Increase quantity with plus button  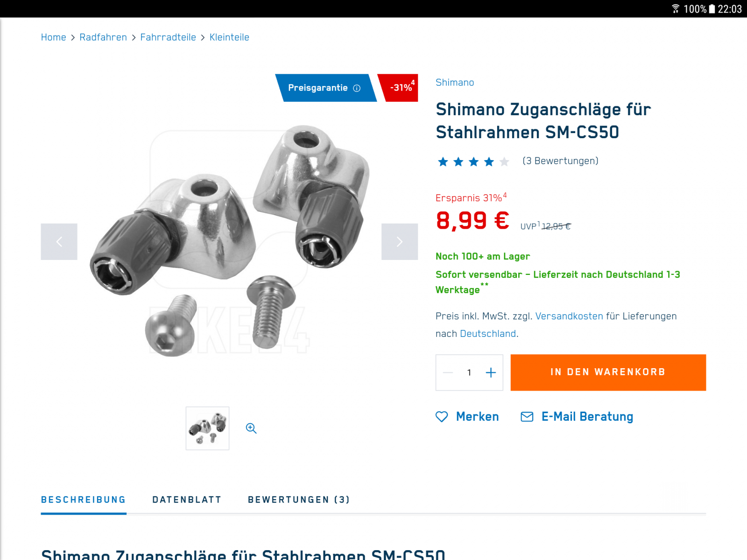click(491, 372)
